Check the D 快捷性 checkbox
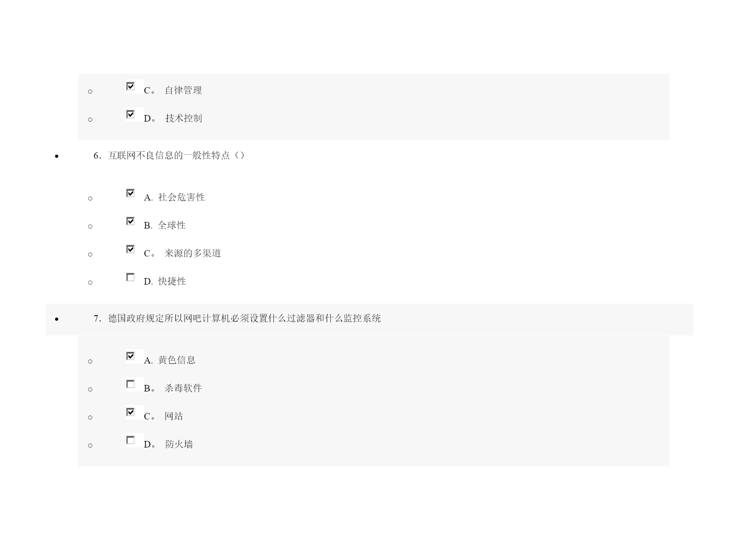 (x=131, y=277)
